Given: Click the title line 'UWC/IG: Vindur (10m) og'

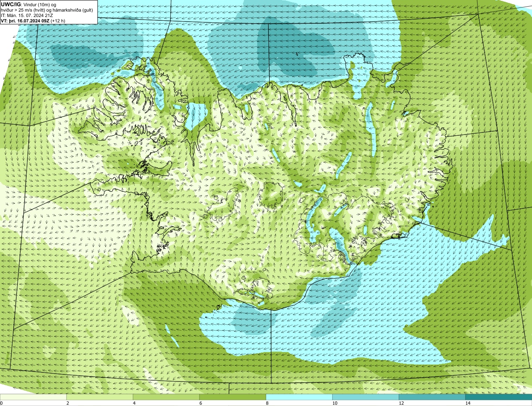Looking at the screenshot, I should (x=29, y=4).
